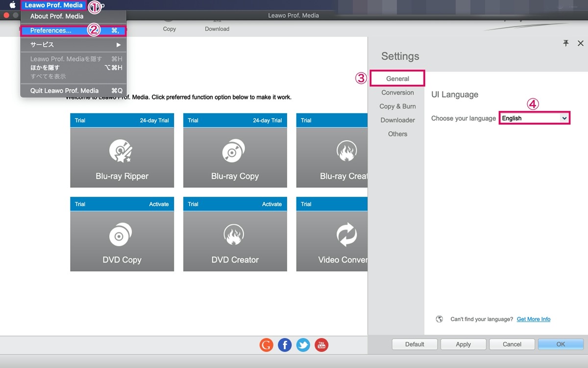588x368 pixels.
Task: Open the Downloader settings tab
Action: click(397, 120)
